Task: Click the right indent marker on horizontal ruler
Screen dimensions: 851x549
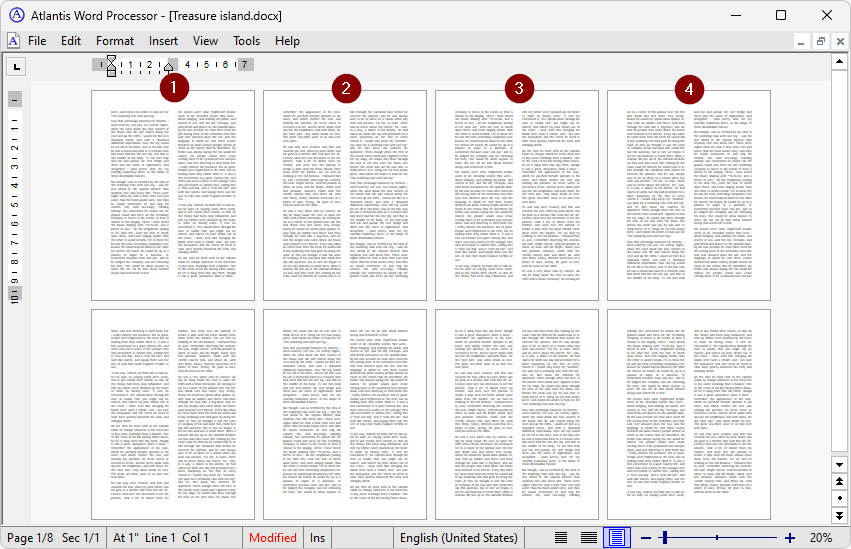Action: tap(168, 68)
